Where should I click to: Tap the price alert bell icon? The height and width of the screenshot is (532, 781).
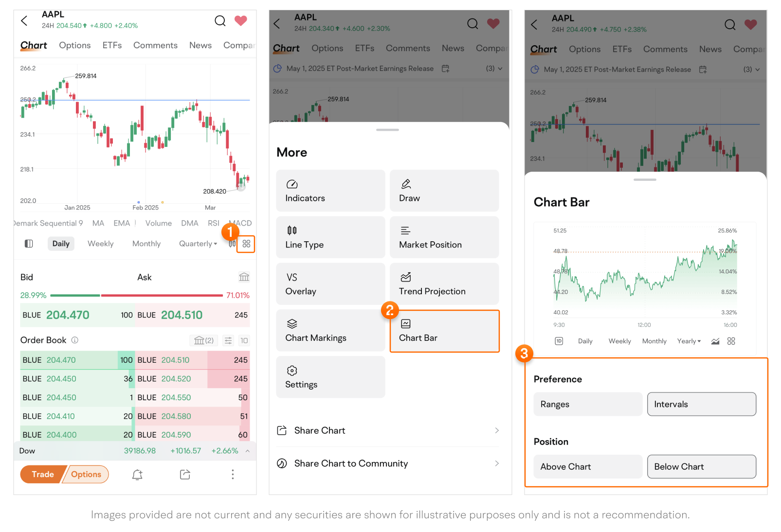(x=137, y=475)
